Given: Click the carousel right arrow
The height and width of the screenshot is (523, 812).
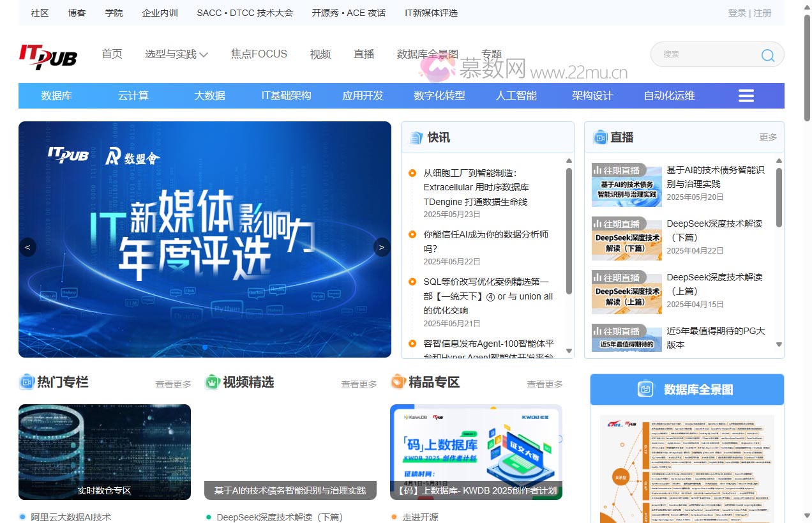Looking at the screenshot, I should click(382, 247).
